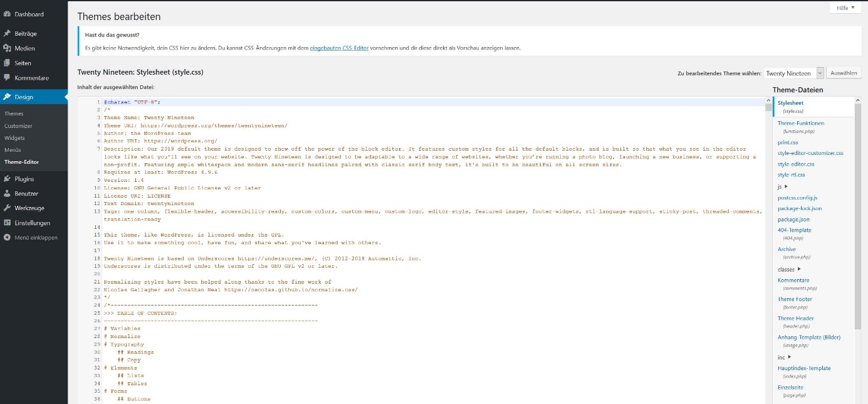868x404 pixels.
Task: Click the Einstellungen settings icon
Action: pyautogui.click(x=7, y=223)
